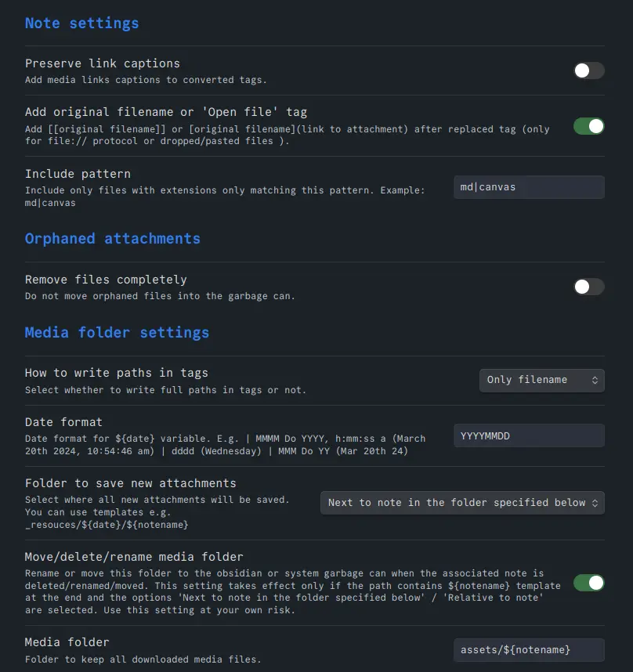Disable Move/delete/rename media folder toggle
This screenshot has height=672, width=633.
coord(589,583)
